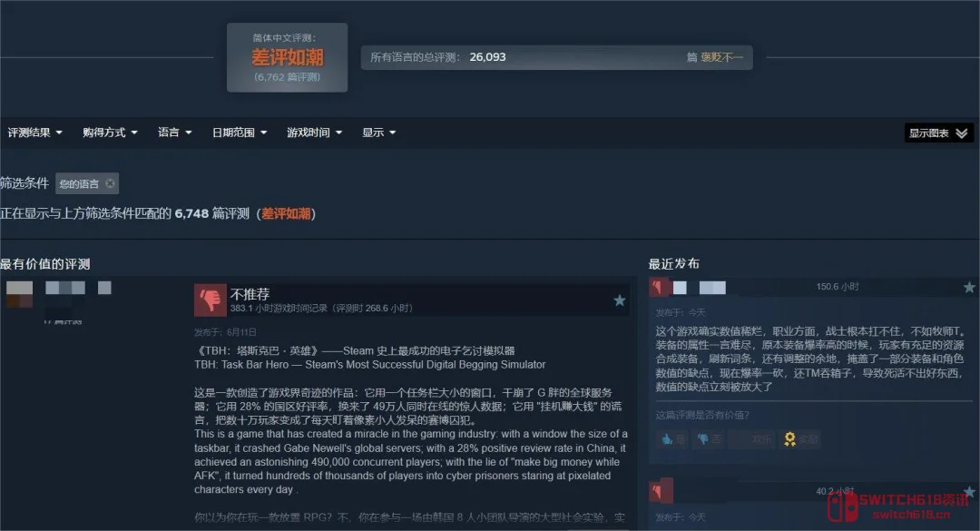Expand the 游戏时间 filter dropdown
This screenshot has width=980, height=531.
coord(314,133)
